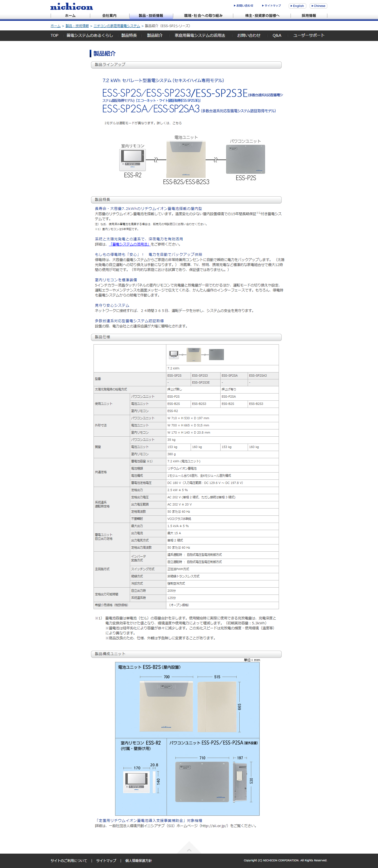The height and width of the screenshot is (868, 378).
Task: Click the 製品特長 section header bar
Action: coord(186,200)
